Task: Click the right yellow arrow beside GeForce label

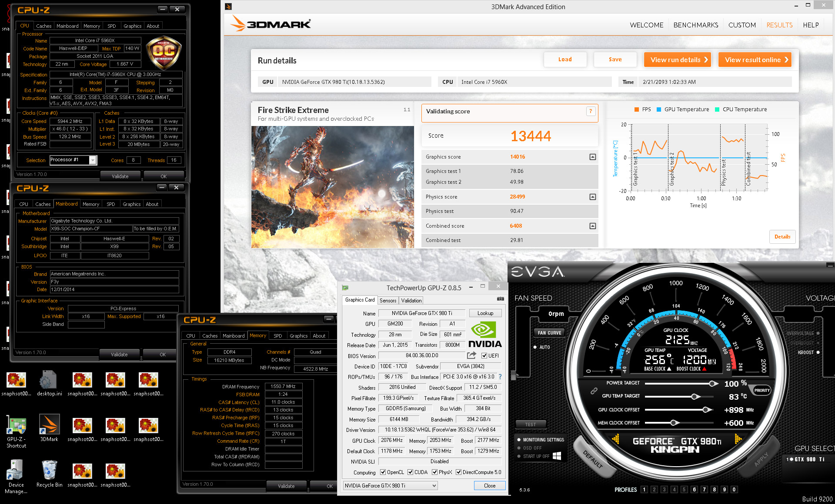Action: tap(738, 439)
